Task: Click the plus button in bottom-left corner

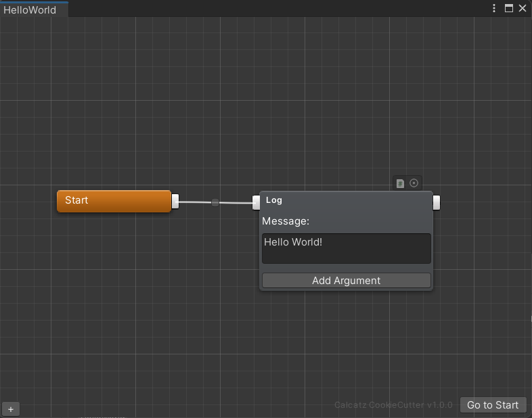Action: 11,409
